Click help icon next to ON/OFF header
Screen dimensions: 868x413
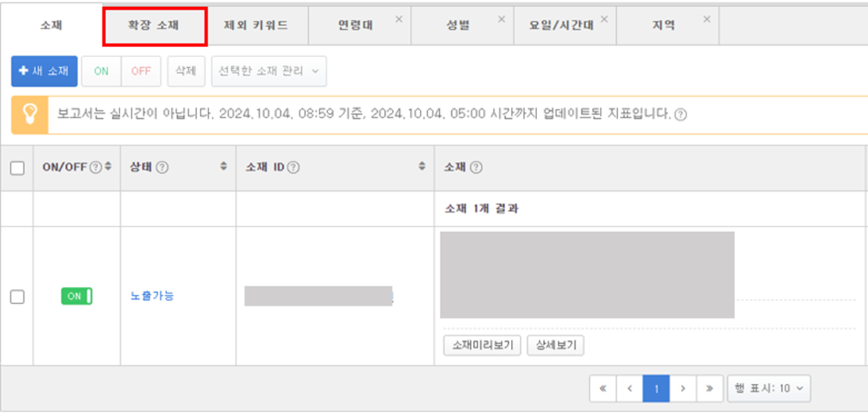pyautogui.click(x=95, y=167)
